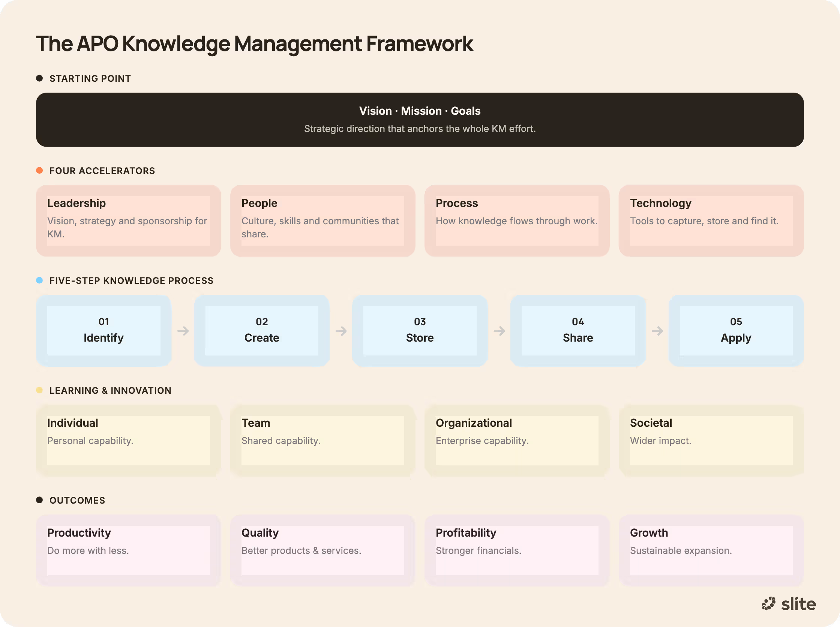Click text Enterprise capability

[x=482, y=441]
